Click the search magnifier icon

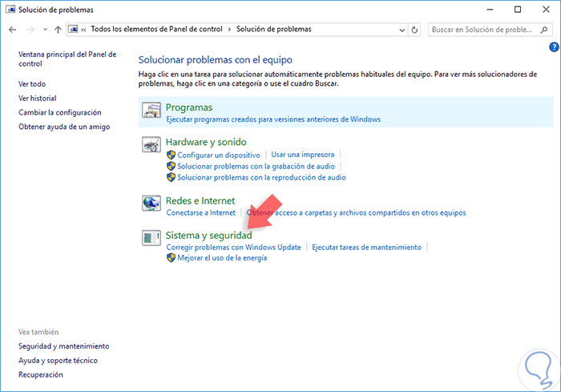(544, 30)
